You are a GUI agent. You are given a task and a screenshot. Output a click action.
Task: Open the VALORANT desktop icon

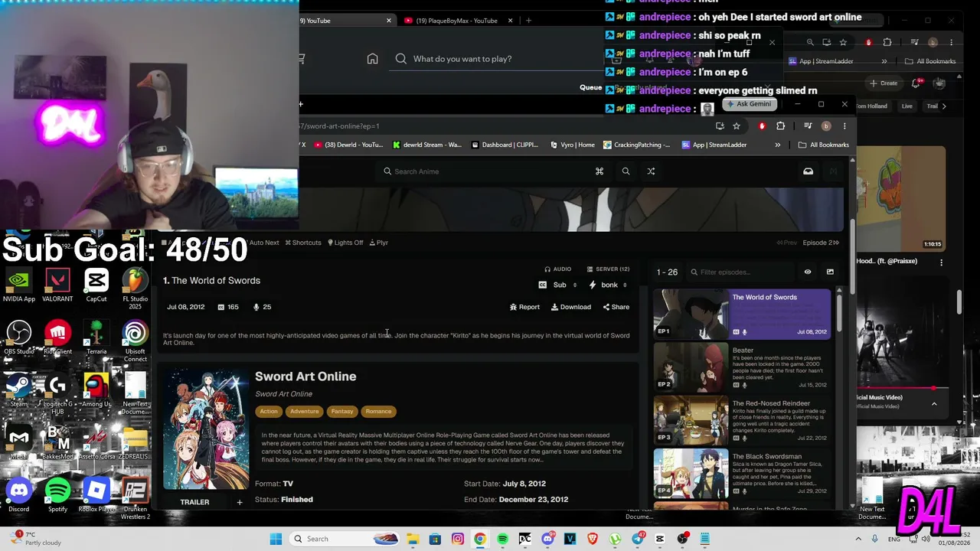[x=57, y=285]
